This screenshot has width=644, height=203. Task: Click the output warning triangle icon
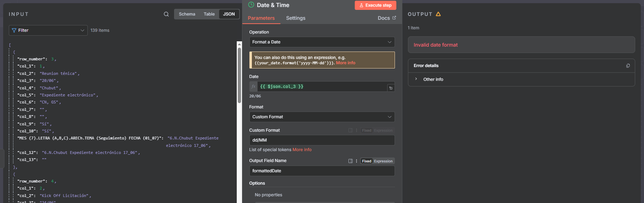coord(438,14)
